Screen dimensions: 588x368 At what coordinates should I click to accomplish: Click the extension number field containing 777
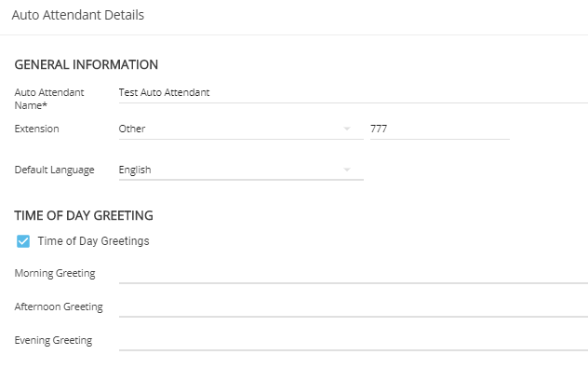(439, 129)
